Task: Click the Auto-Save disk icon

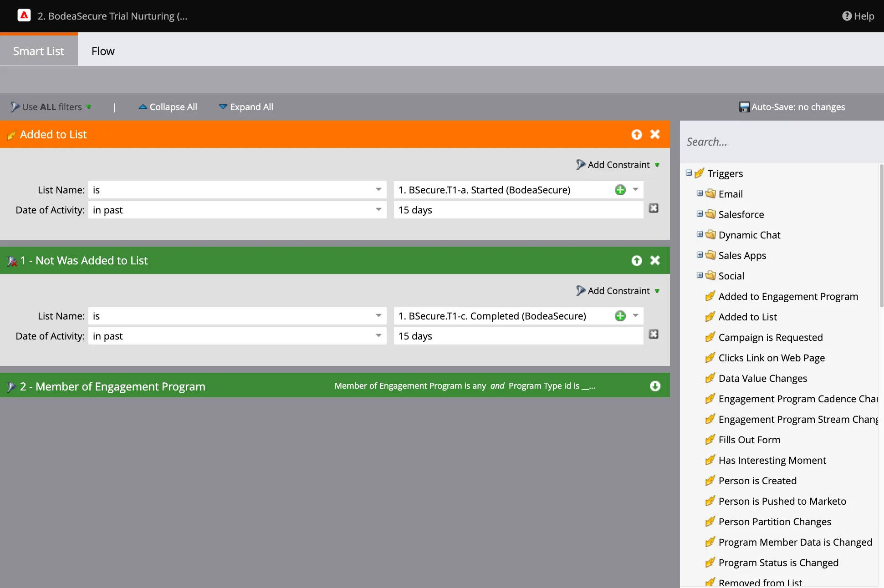Action: [x=744, y=107]
